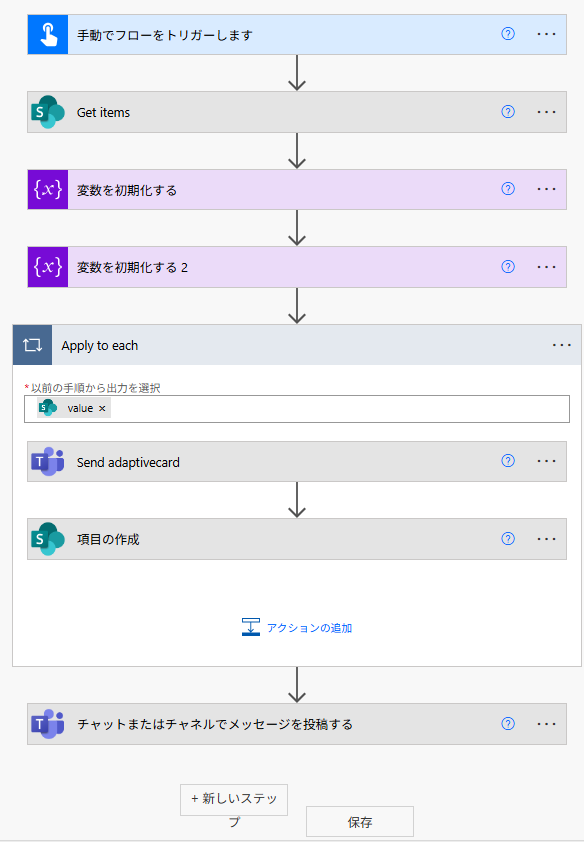The image size is (584, 842).
Task: Open help for 変数を初期化する 2
Action: tap(508, 267)
